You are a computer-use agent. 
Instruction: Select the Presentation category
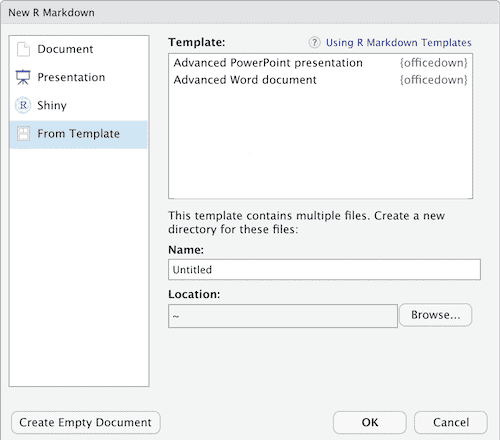click(x=78, y=77)
